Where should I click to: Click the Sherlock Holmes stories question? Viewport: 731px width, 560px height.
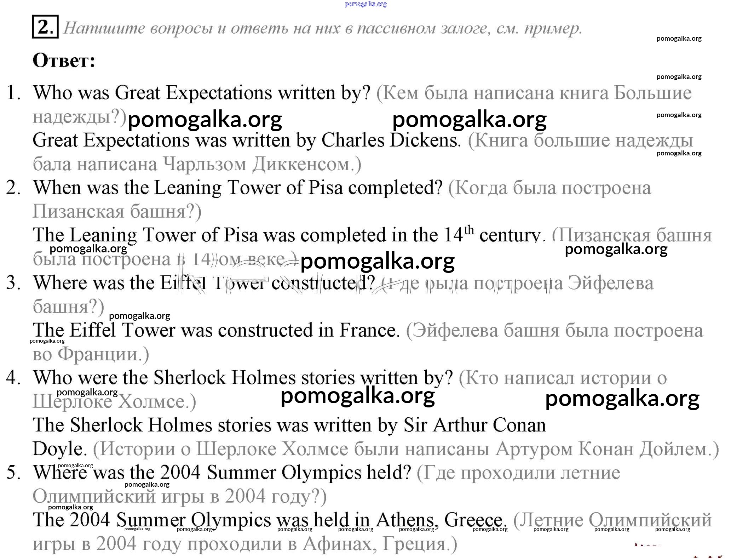pos(243,378)
